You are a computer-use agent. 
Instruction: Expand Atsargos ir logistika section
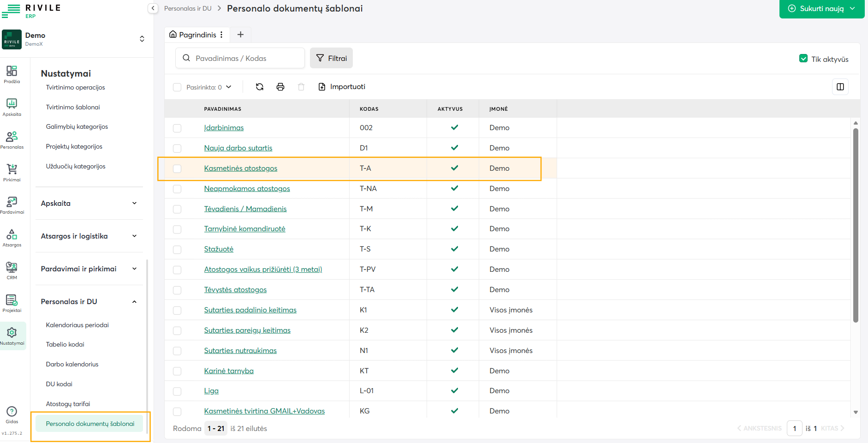[89, 236]
